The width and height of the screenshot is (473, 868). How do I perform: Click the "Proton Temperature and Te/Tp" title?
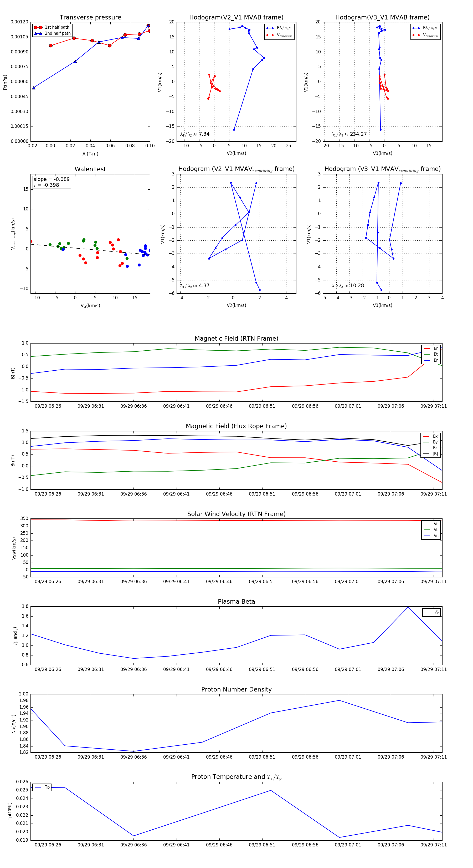(236, 777)
